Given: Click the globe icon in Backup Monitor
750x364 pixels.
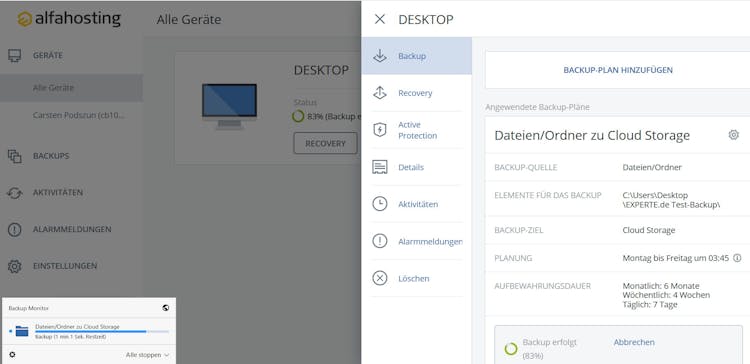Looking at the screenshot, I should pyautogui.click(x=165, y=308).
